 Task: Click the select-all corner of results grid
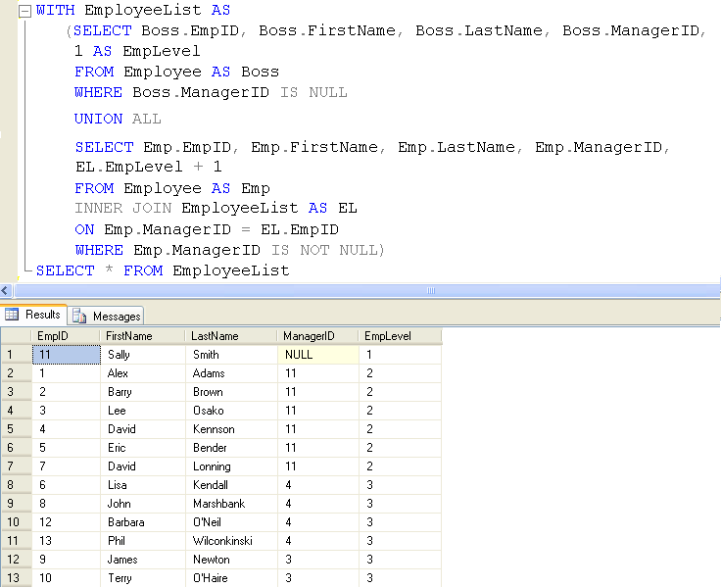pos(16,336)
